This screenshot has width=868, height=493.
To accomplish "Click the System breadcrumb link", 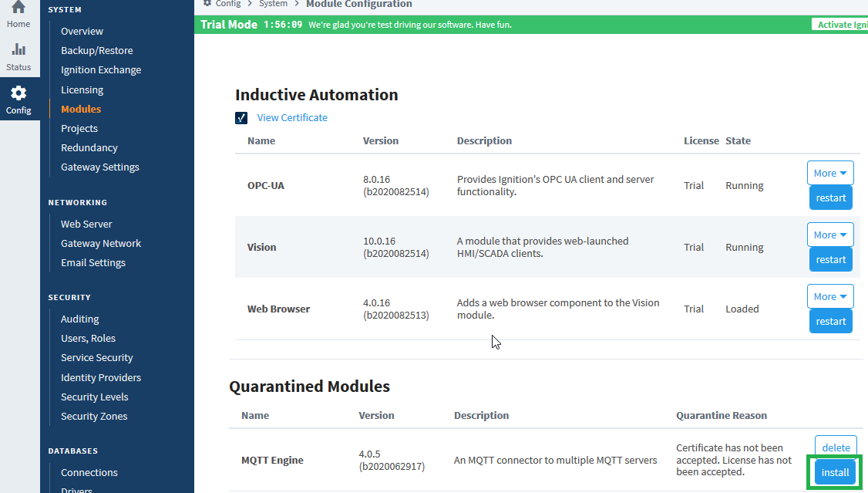I will pyautogui.click(x=273, y=4).
